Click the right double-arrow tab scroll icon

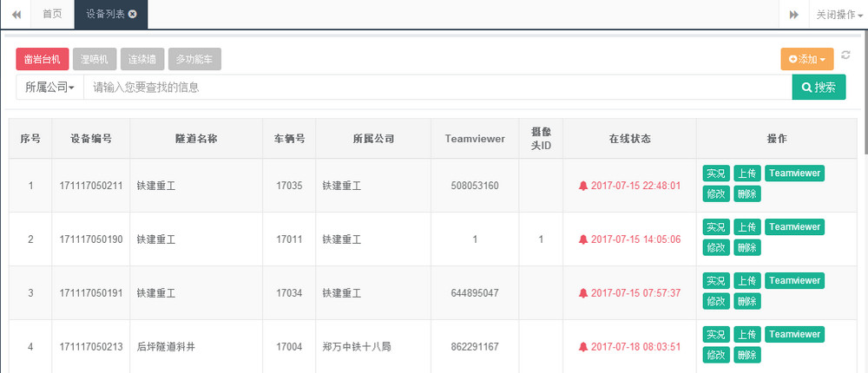point(793,15)
